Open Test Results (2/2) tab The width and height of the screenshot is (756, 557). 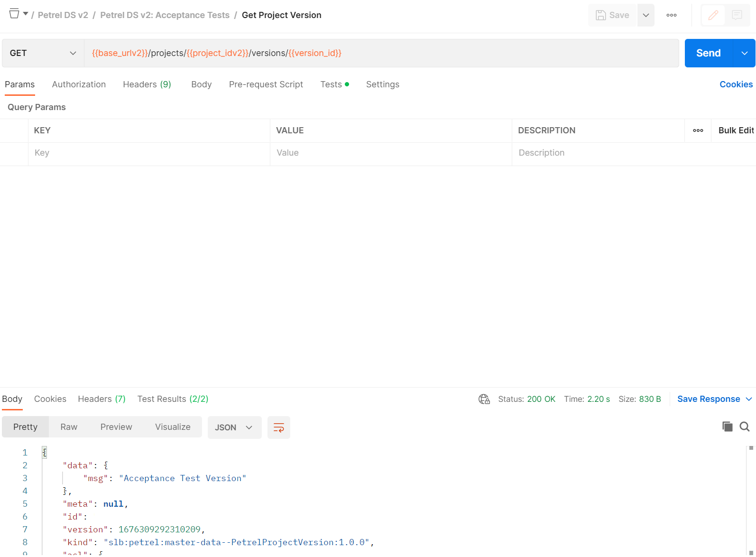pyautogui.click(x=173, y=399)
